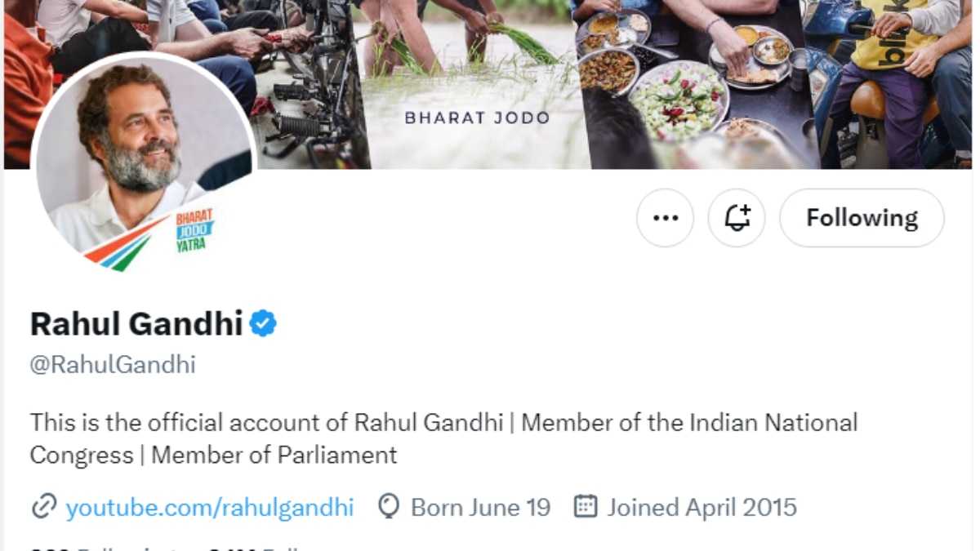Viewport: 980px width, 551px height.
Task: Click the calendar icon beside Joined April 2015
Action: [585, 507]
